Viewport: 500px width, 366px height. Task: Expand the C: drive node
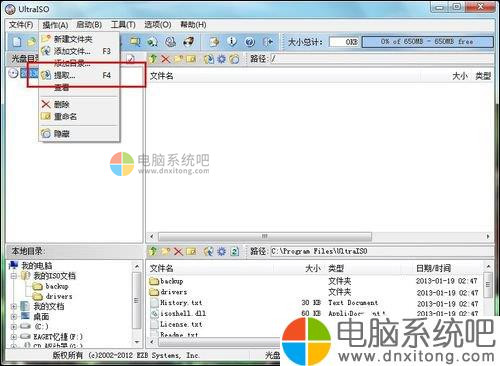coord(14,327)
